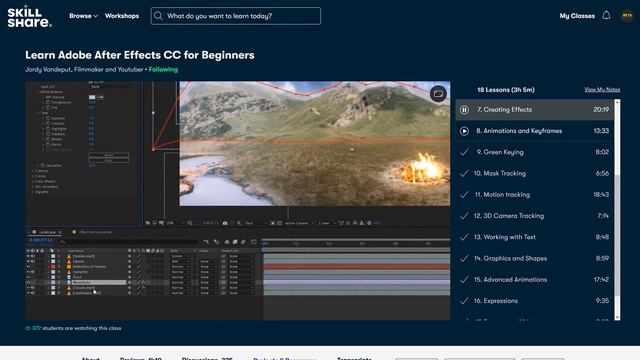
Task: Pause lesson 7 Creating Effects
Action: pyautogui.click(x=464, y=109)
